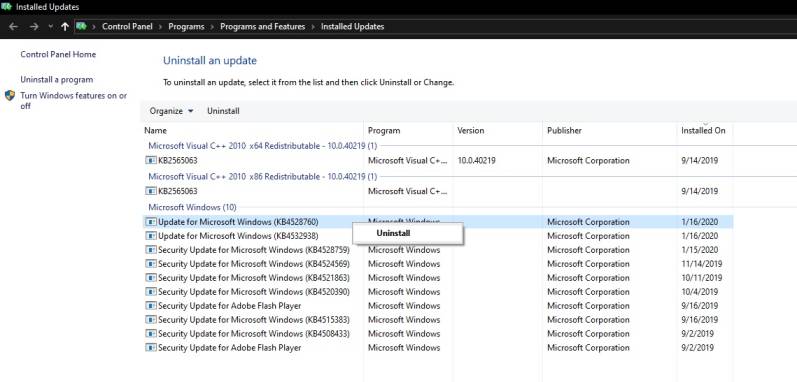797x382 pixels.
Task: Select Security Update (KB4520390) row
Action: coord(437,292)
